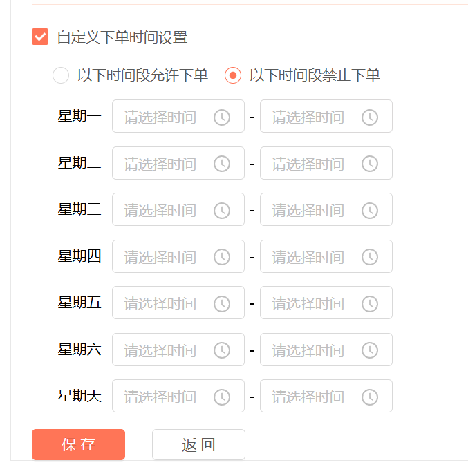Click clock icon in 星期天 end time field

tap(370, 397)
